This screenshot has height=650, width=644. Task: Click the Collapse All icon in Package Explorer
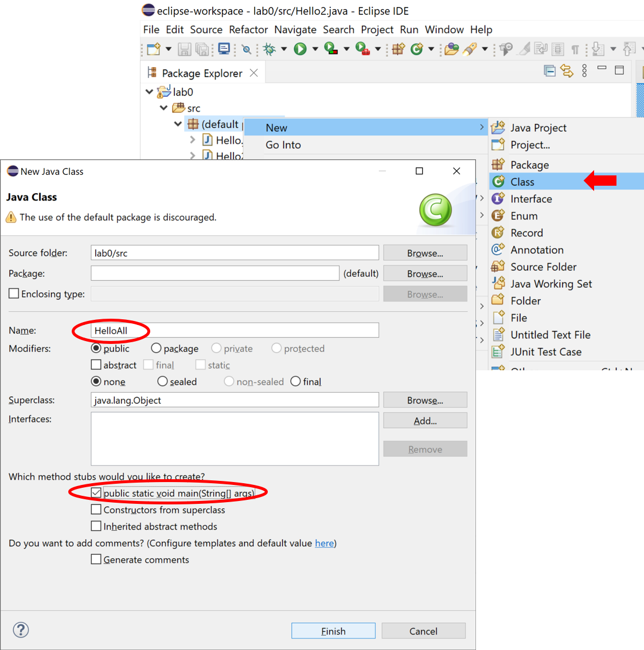(549, 71)
